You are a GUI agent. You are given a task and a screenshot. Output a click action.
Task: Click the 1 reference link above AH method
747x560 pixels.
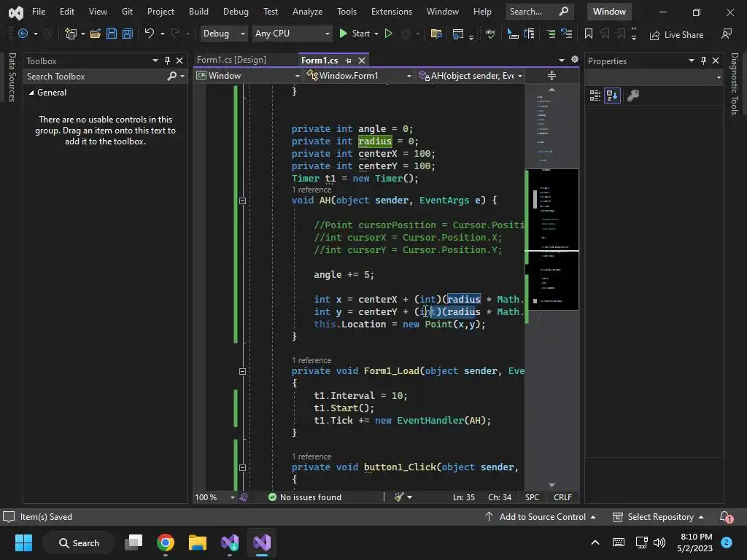pos(311,190)
